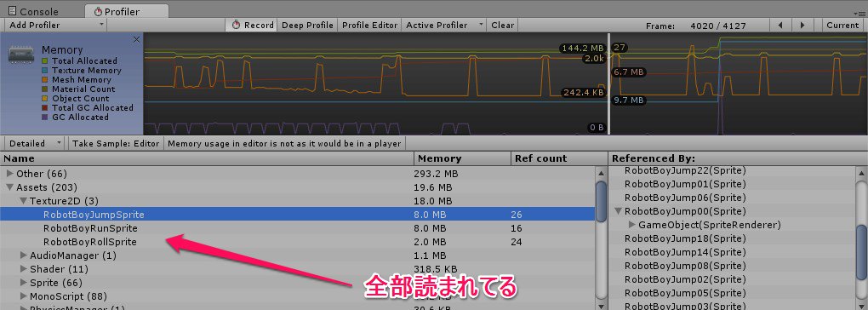Close the Memory profiler area
The width and height of the screenshot is (868, 310).
pyautogui.click(x=137, y=40)
